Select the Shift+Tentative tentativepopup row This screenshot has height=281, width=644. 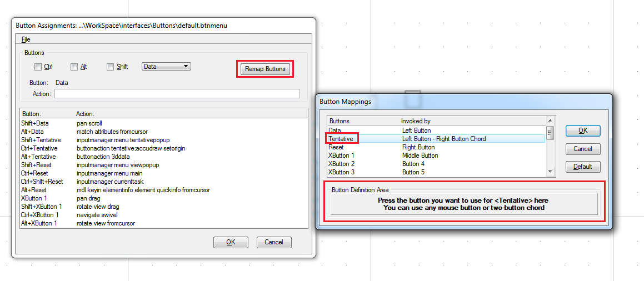click(x=163, y=140)
